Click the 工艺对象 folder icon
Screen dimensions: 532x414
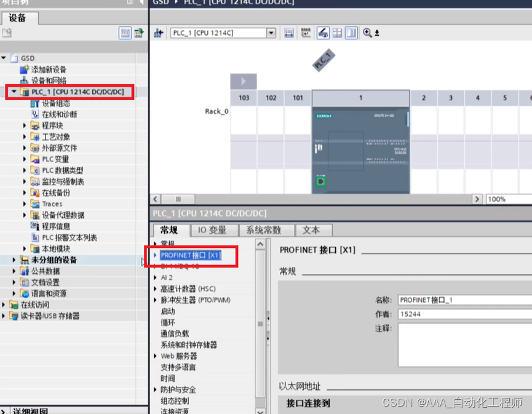[35, 137]
